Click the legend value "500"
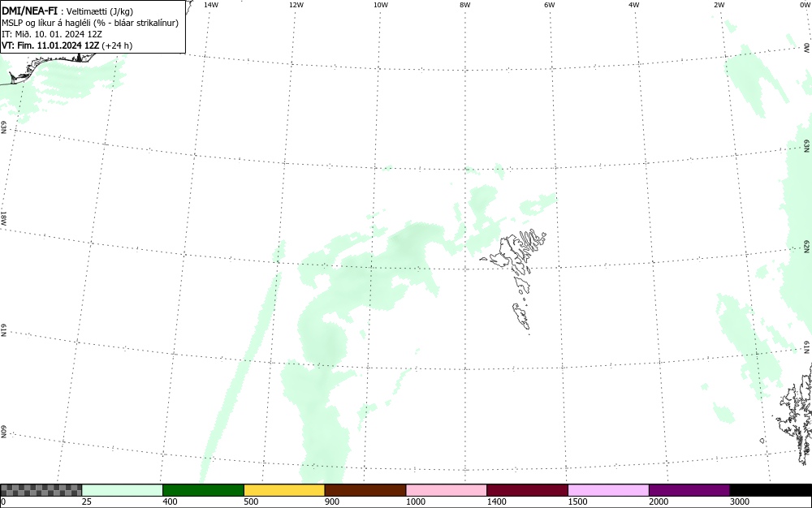This screenshot has width=812, height=508. [251, 502]
